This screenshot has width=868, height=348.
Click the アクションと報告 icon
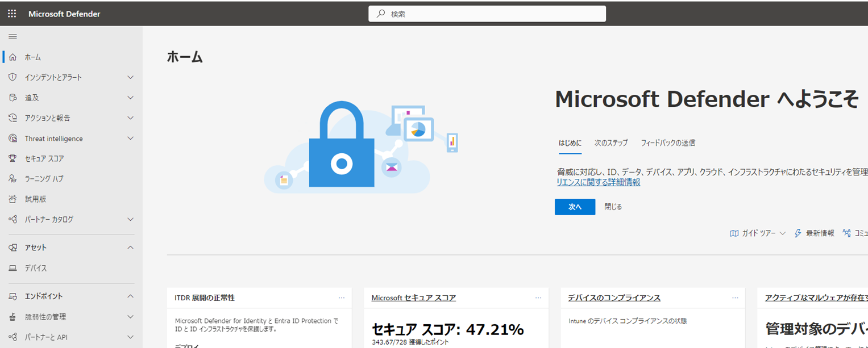point(13,118)
